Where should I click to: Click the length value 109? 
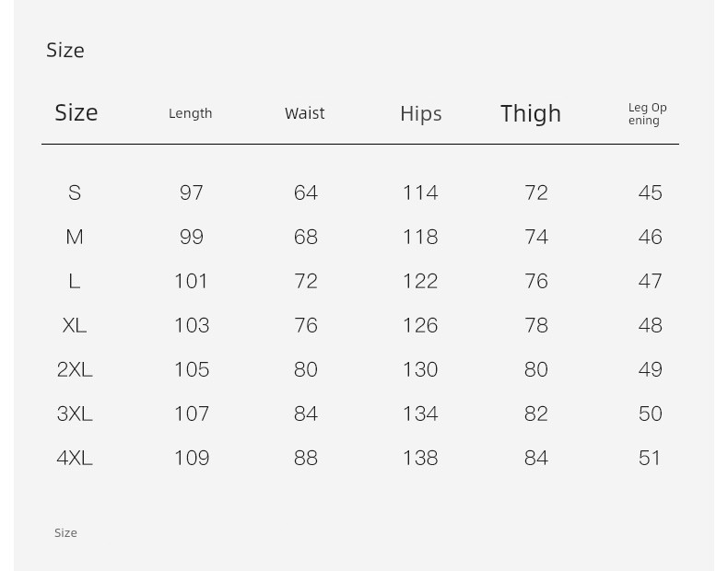click(x=192, y=458)
